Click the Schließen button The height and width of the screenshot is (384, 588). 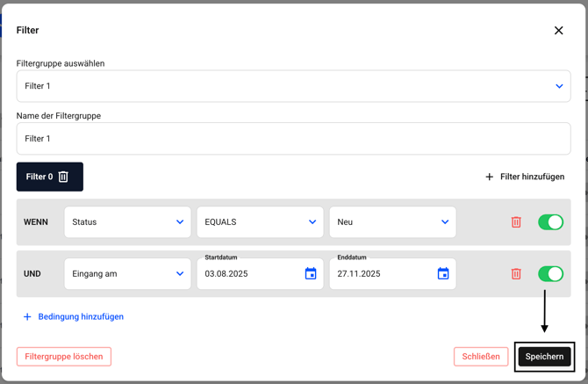481,357
